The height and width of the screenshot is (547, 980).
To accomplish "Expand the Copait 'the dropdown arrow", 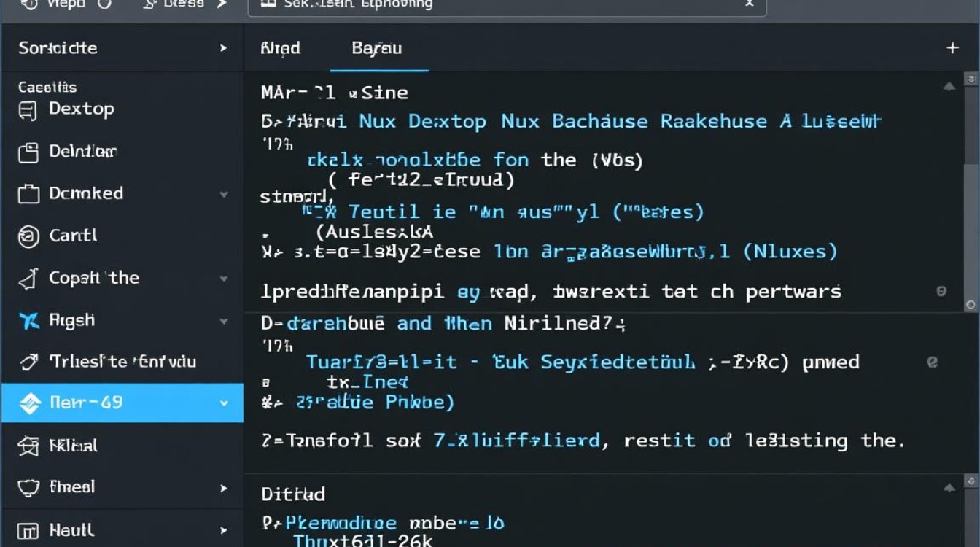I will (x=224, y=279).
